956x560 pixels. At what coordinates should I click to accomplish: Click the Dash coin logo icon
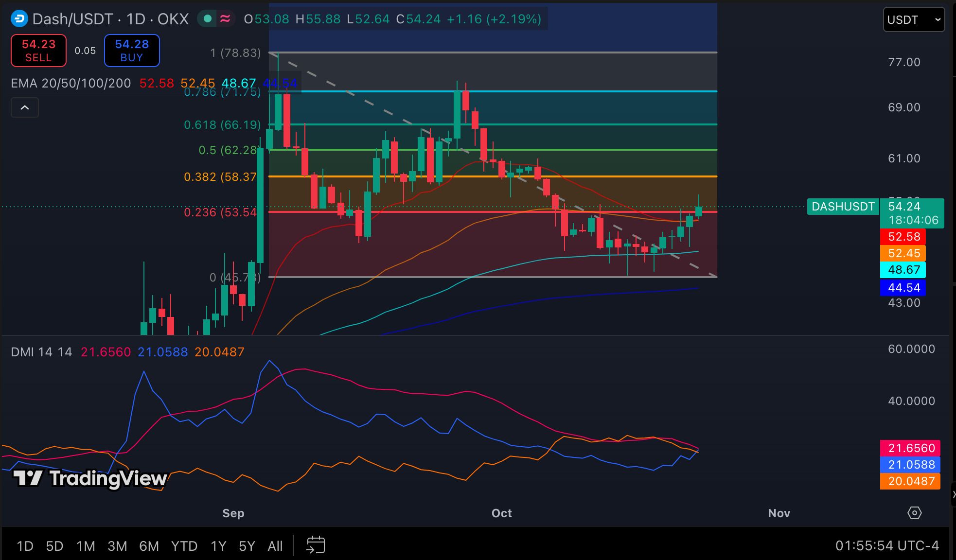coord(19,19)
